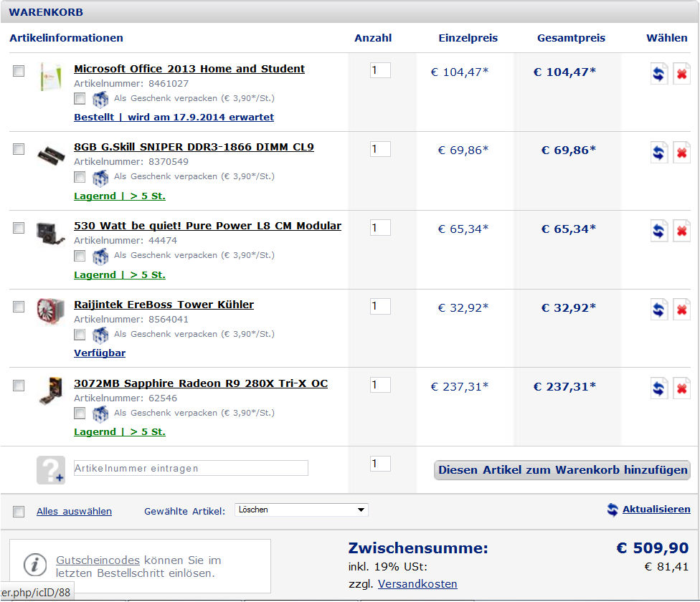The height and width of the screenshot is (602, 700).
Task: Select the 8GB G.Skill SNIPER row checkbox
Action: 19,149
